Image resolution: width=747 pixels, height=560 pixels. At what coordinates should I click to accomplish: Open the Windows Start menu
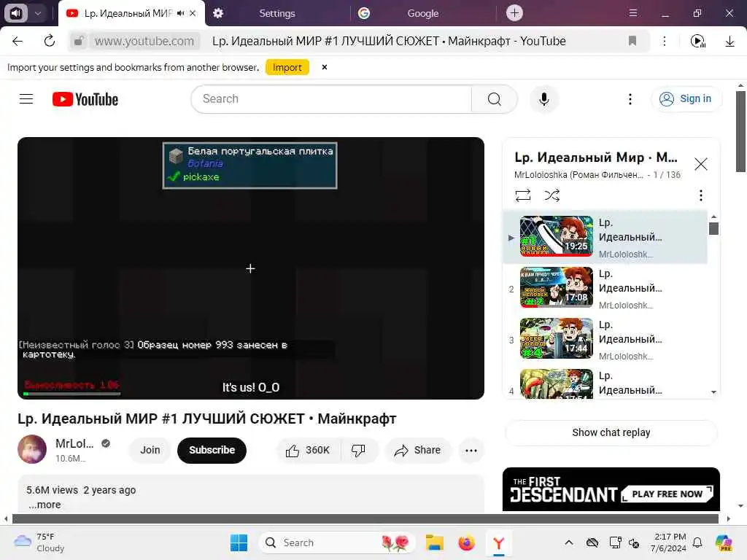[239, 542]
